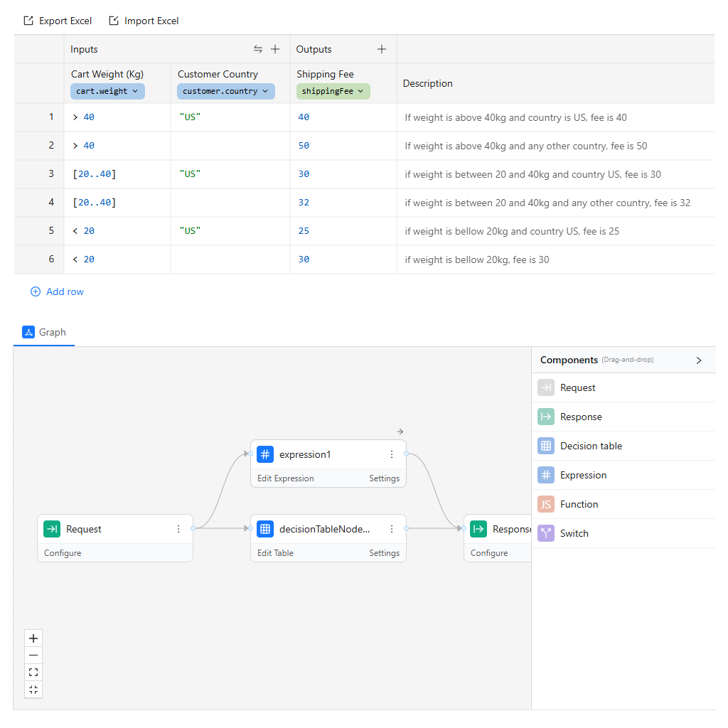Open Request node three-dot menu

[x=178, y=529]
